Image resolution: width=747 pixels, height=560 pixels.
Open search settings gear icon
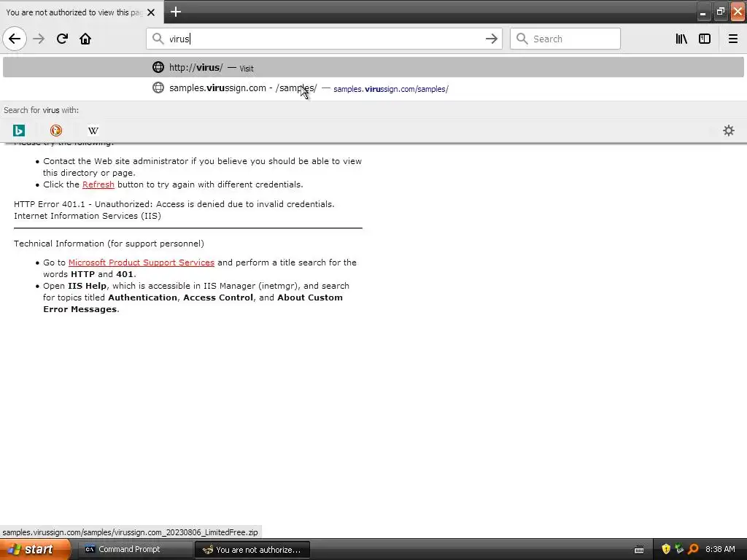(729, 130)
